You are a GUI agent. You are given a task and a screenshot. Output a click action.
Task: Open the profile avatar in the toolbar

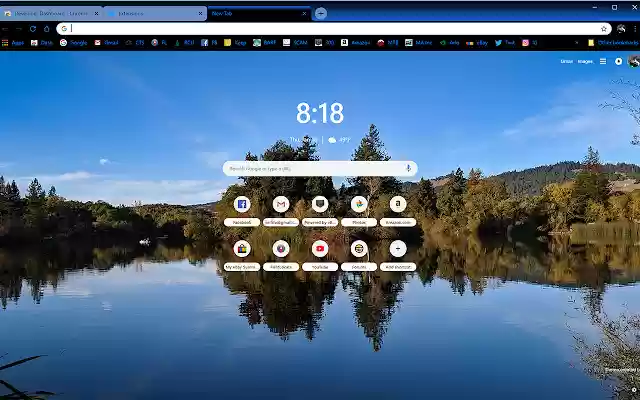pyautogui.click(x=621, y=29)
